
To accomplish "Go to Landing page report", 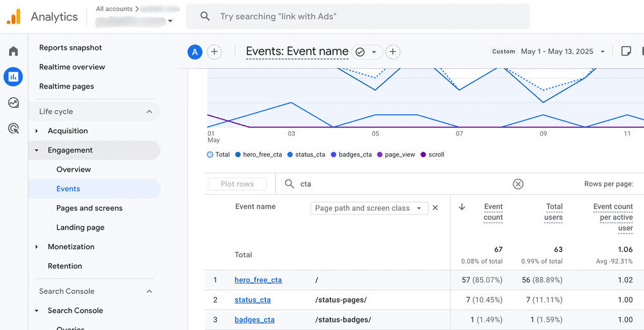I will click(80, 227).
